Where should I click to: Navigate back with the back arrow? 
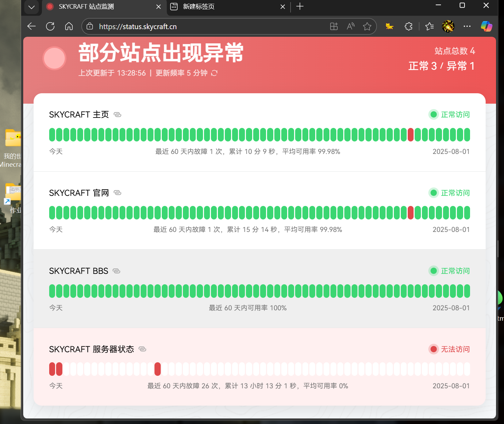coord(32,26)
